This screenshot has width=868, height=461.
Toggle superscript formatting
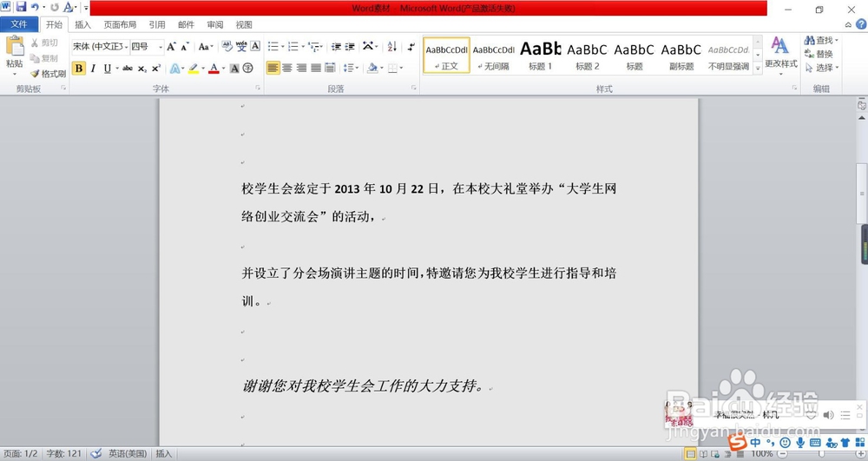pos(156,68)
